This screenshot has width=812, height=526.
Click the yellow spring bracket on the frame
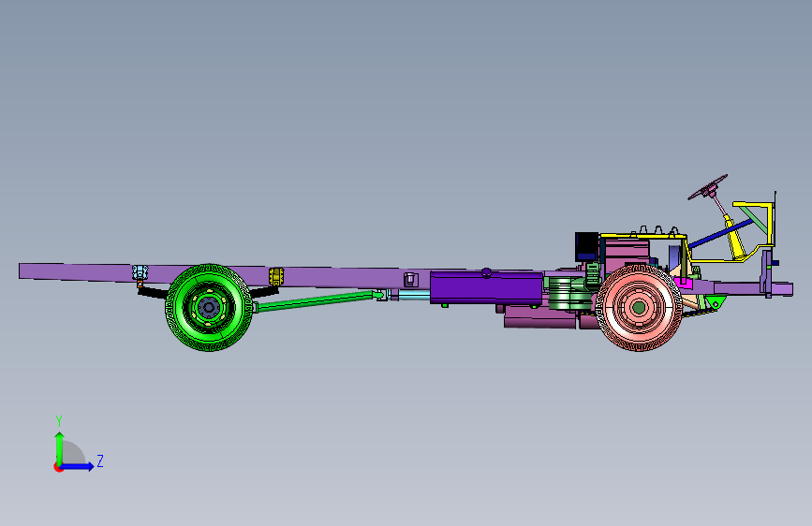pyautogui.click(x=276, y=276)
